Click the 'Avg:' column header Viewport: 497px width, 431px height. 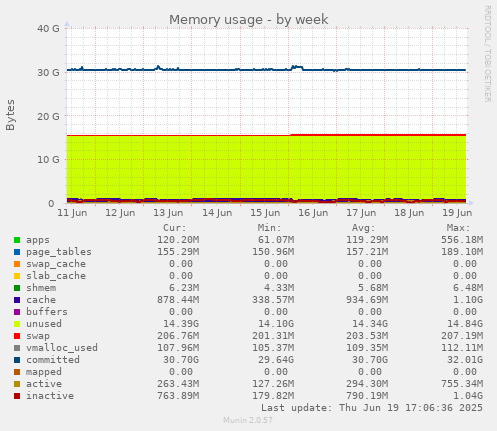(364, 228)
